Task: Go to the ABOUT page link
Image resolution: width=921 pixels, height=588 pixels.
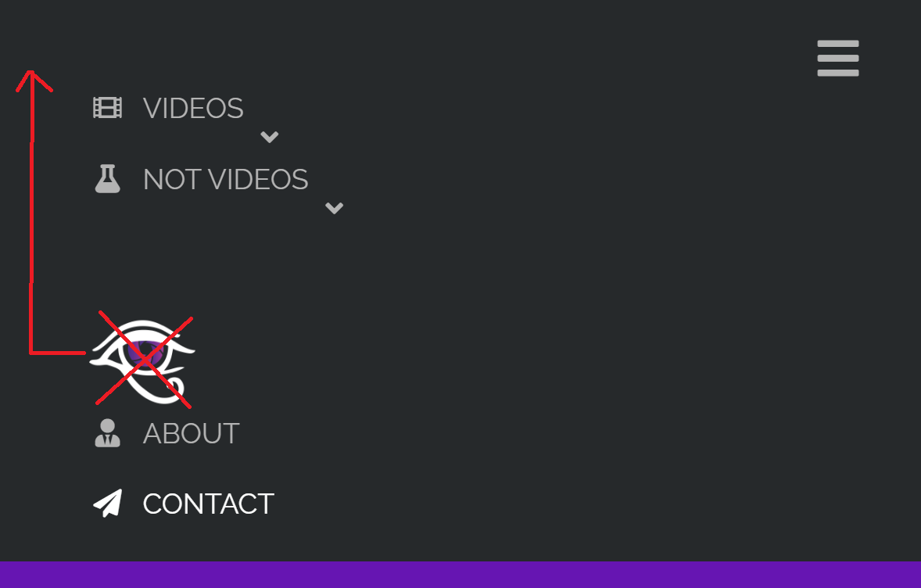Action: tap(192, 433)
